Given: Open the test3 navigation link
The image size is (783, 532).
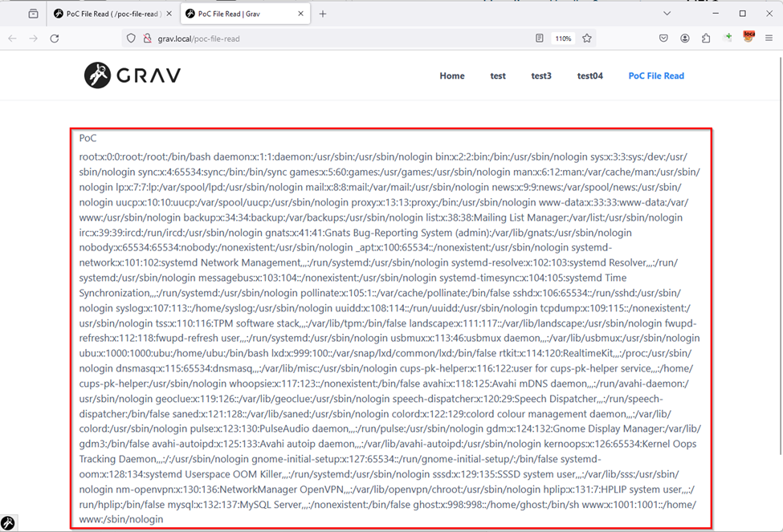Looking at the screenshot, I should point(541,76).
